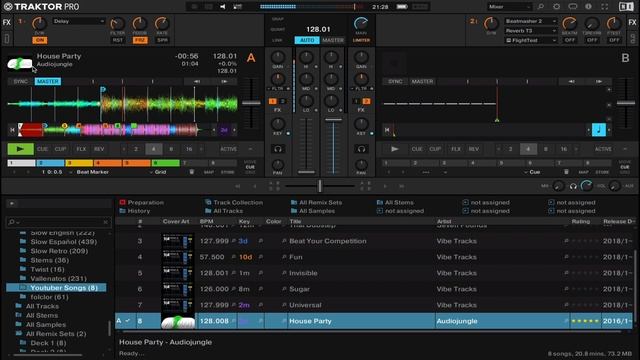Viewport: 640px width, 360px height.
Task: Click Deck A letter icon
Action: 251,58
